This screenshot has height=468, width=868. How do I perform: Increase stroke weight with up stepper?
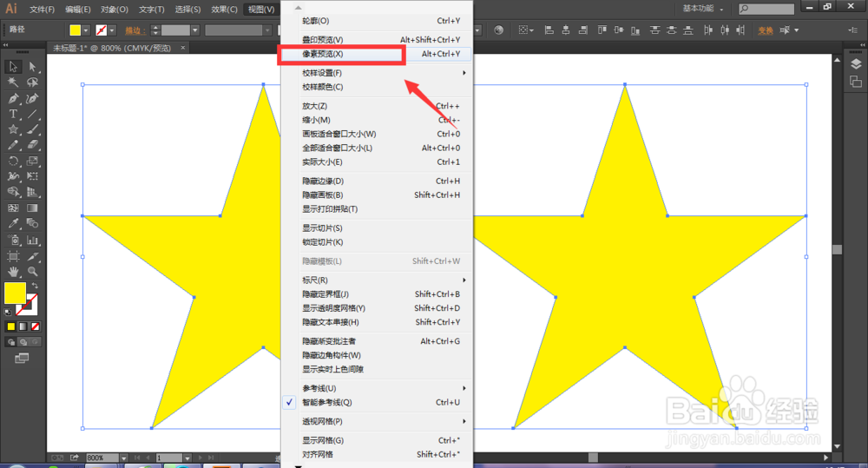click(x=155, y=27)
